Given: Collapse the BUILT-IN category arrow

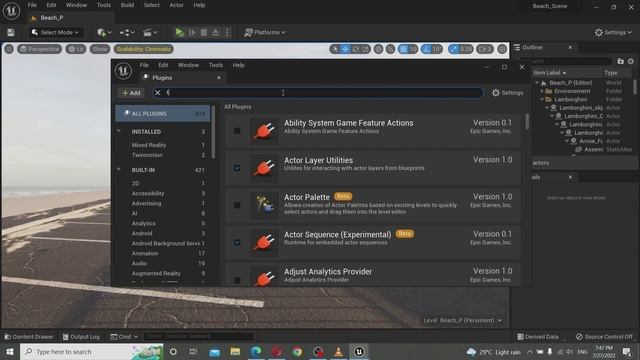Looking at the screenshot, I should (119, 169).
